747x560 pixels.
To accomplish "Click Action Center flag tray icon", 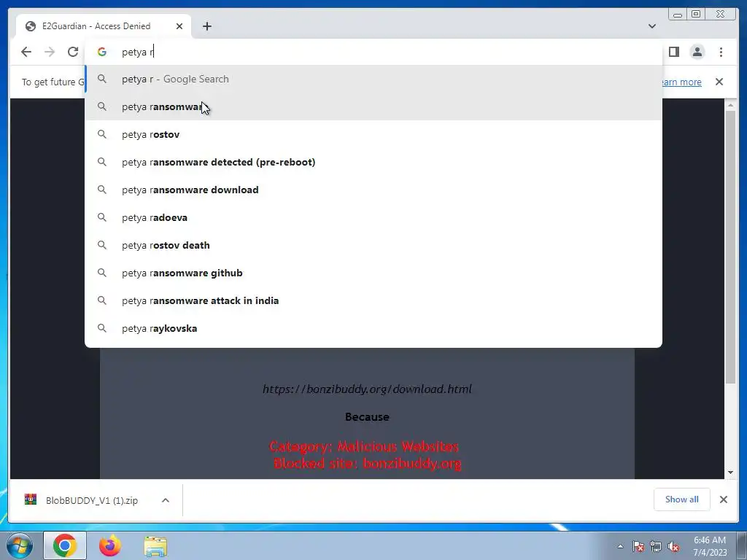I will click(638, 546).
